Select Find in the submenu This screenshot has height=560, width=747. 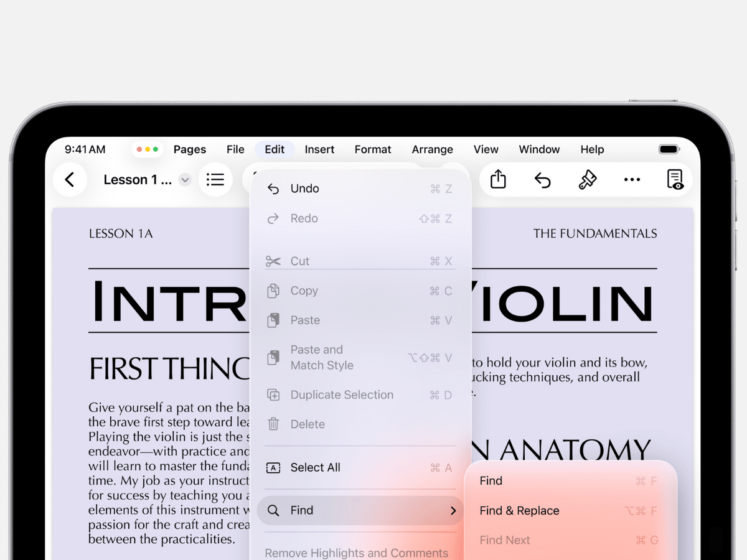click(x=570, y=480)
